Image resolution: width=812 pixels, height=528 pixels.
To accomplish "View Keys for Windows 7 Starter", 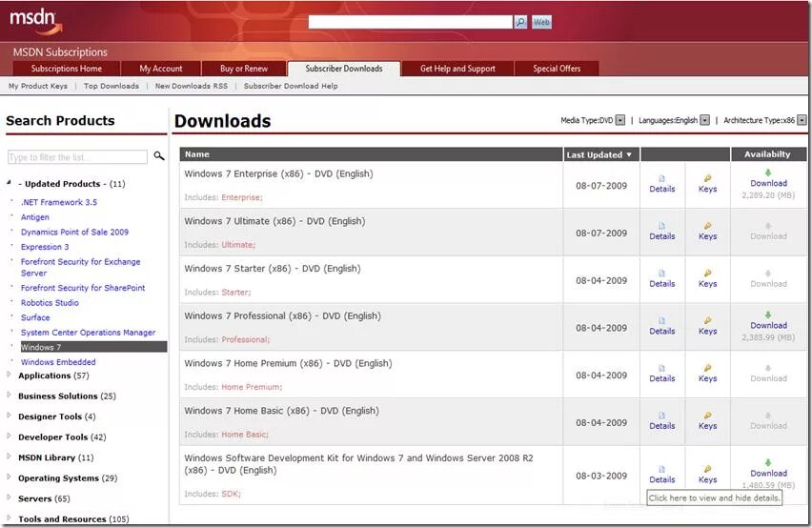I will click(x=707, y=279).
